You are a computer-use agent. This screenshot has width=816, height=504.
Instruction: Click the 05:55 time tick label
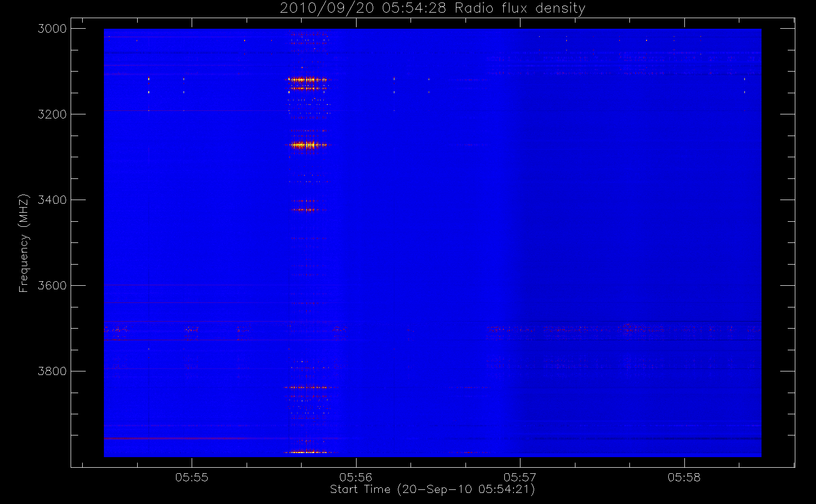point(192,477)
